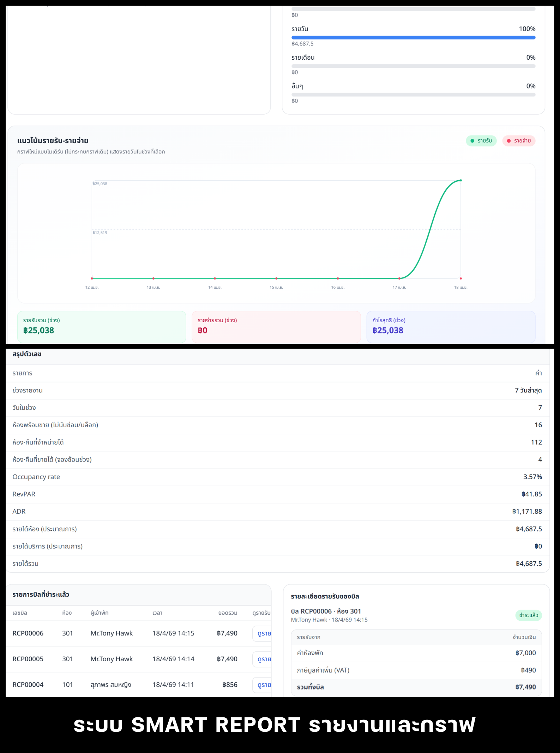Click the ค่าห้องพัก ฿7,000 line item
Viewport: 560px width, 753px height.
(416, 653)
